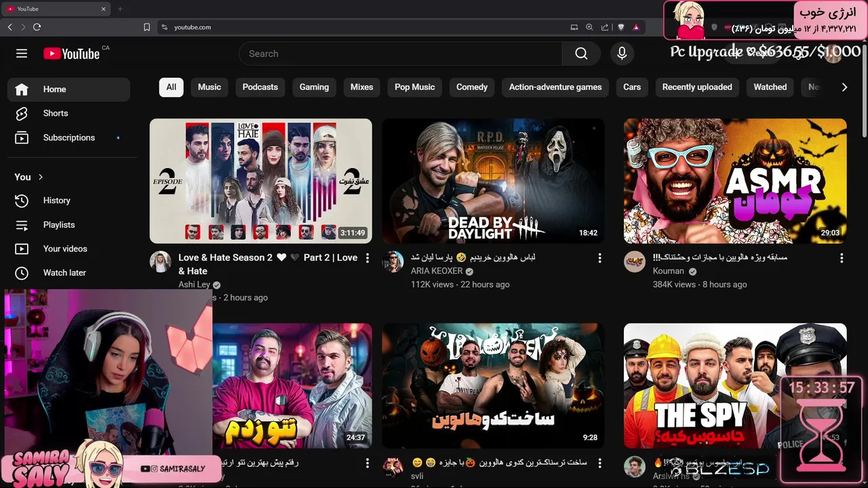The image size is (868, 488).
Task: Click the zoom magnifier icon in address bar
Action: (x=589, y=27)
